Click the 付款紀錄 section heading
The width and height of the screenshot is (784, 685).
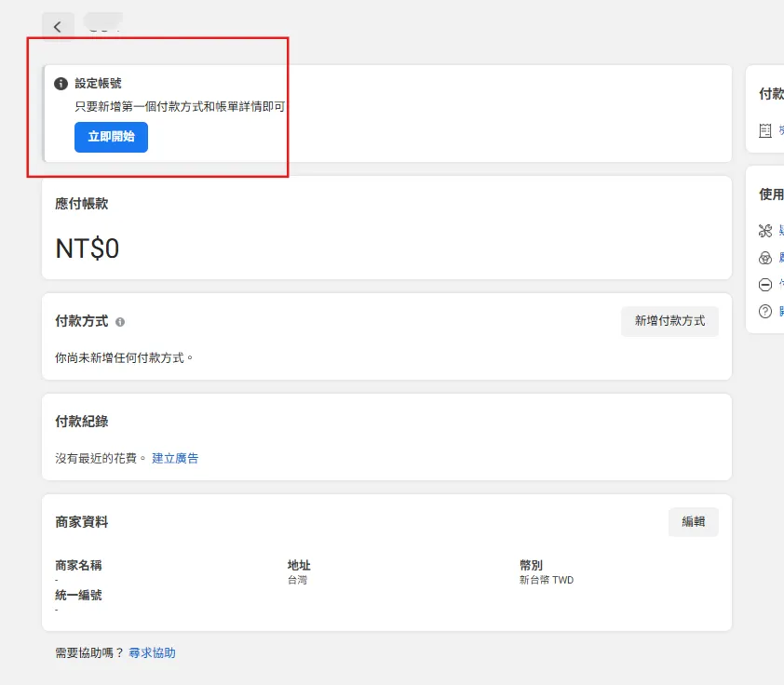click(x=82, y=422)
